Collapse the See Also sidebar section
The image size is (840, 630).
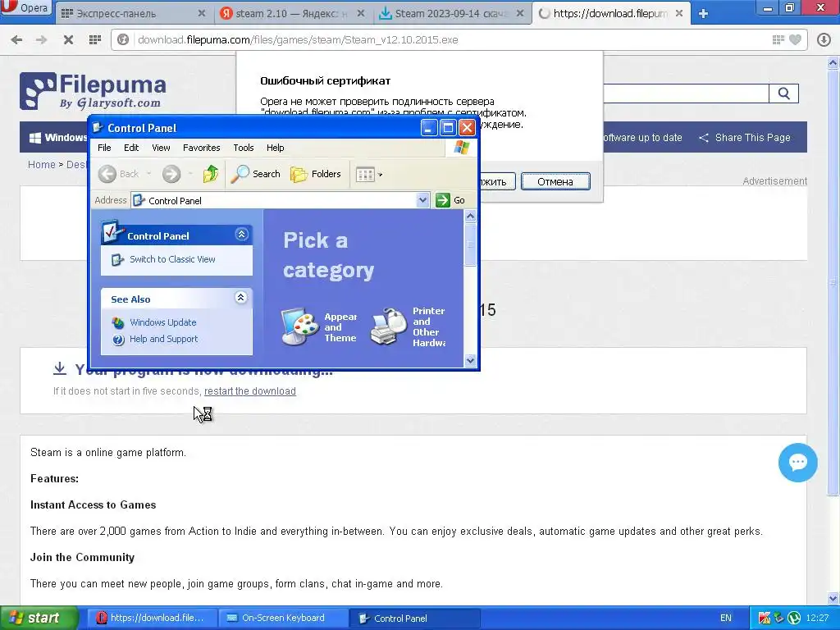point(240,297)
